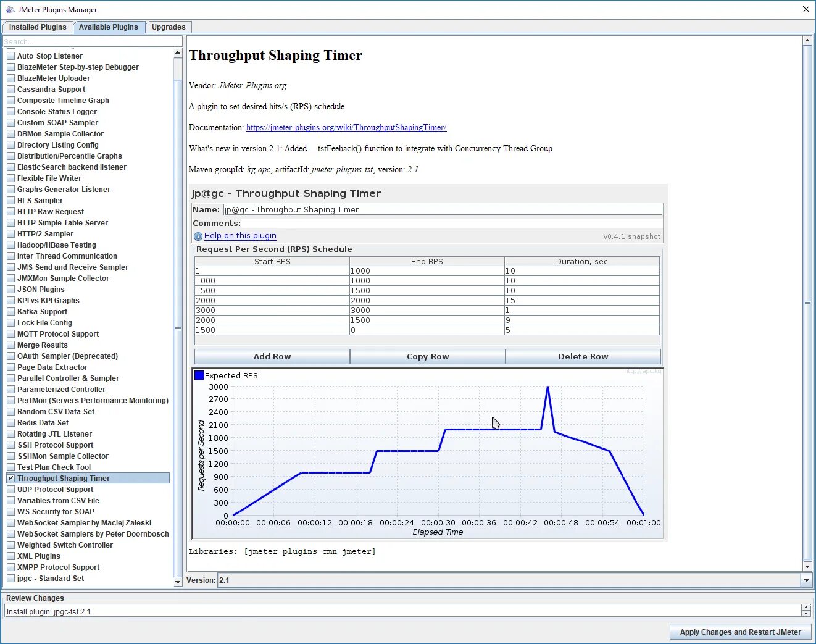Select the HTTP/2 Sampler entry
The image size is (816, 644).
point(45,234)
